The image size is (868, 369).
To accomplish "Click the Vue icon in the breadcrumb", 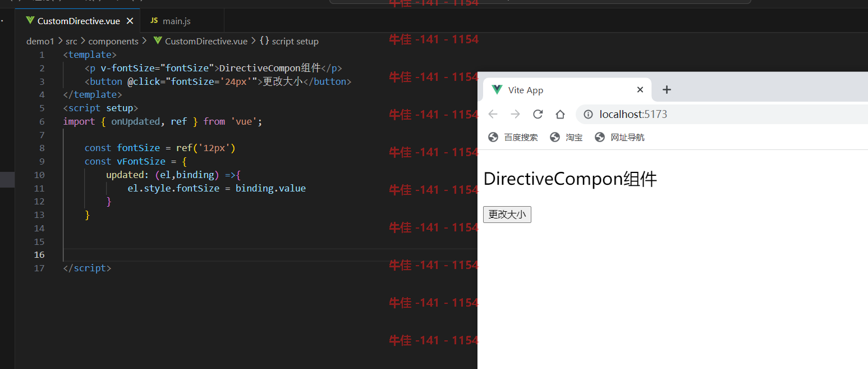I will tap(157, 41).
